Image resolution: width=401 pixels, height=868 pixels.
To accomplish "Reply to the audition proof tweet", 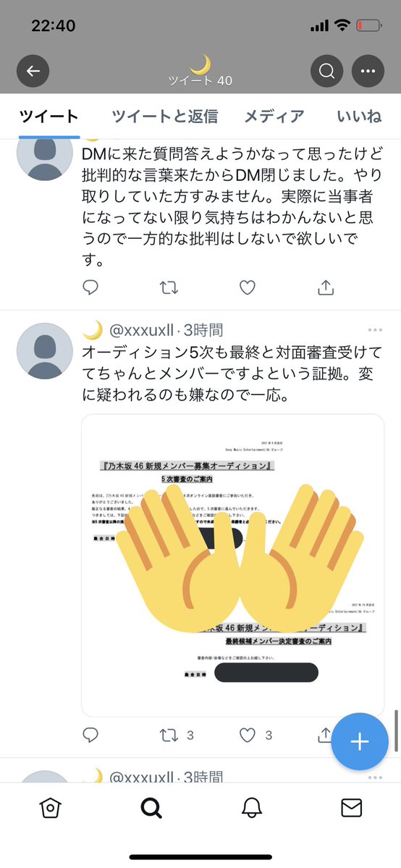I will click(90, 735).
